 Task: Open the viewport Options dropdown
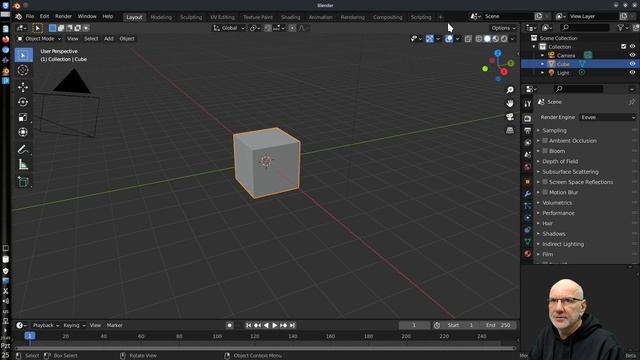point(503,28)
